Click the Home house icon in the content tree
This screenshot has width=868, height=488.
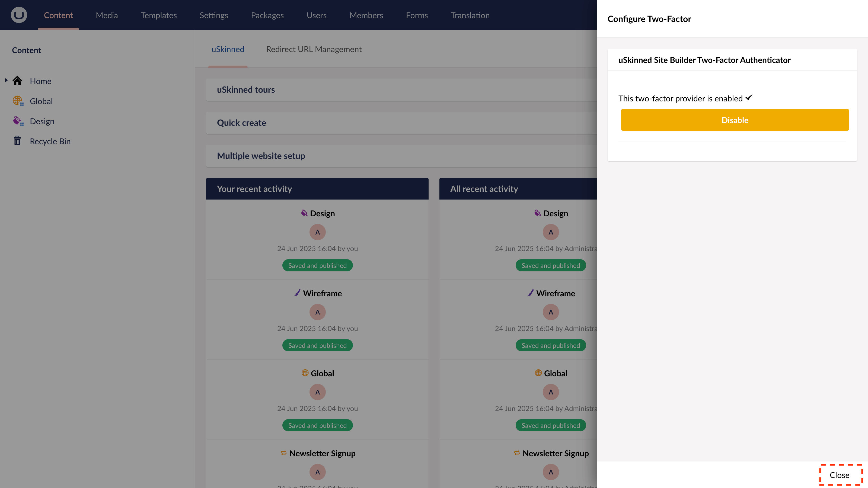coord(18,81)
